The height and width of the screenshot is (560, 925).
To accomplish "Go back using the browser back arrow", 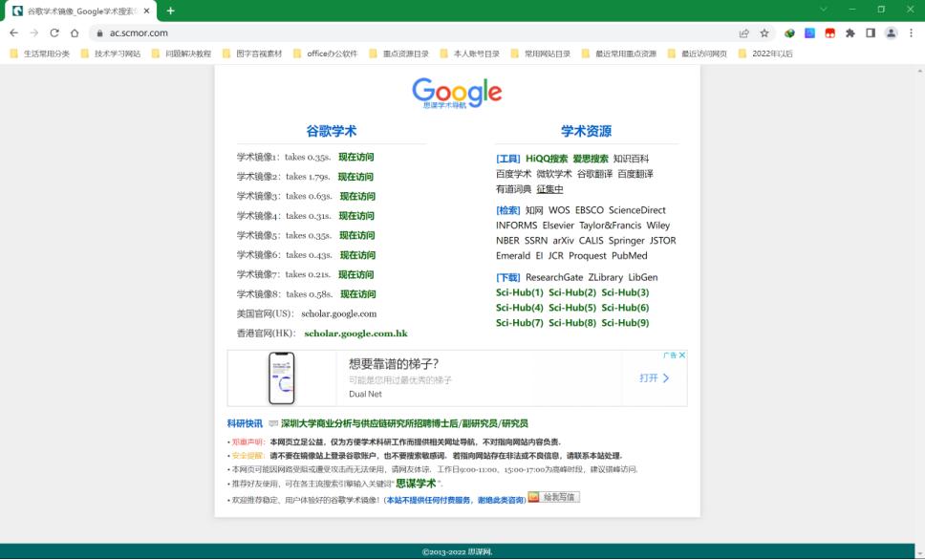I will (x=14, y=33).
